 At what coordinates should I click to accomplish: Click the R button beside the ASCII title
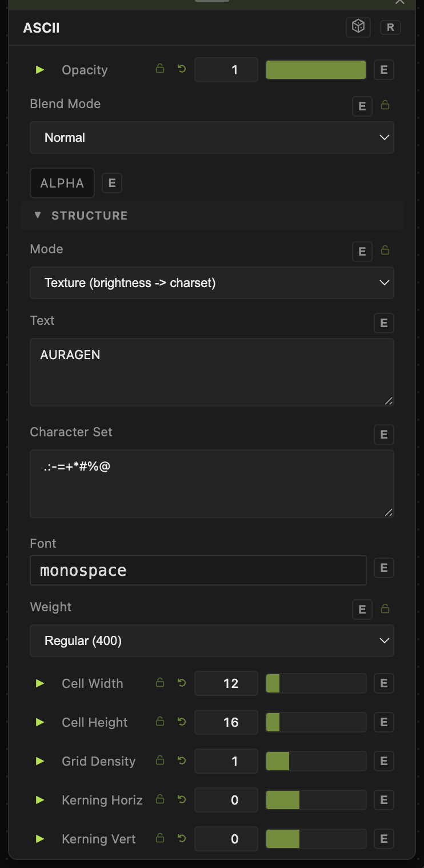(x=390, y=27)
